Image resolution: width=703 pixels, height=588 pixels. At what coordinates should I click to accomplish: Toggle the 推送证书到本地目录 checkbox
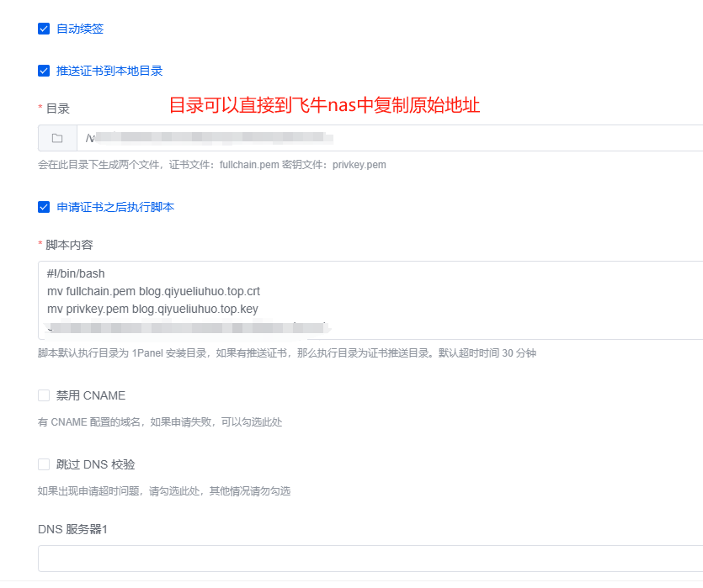44,71
